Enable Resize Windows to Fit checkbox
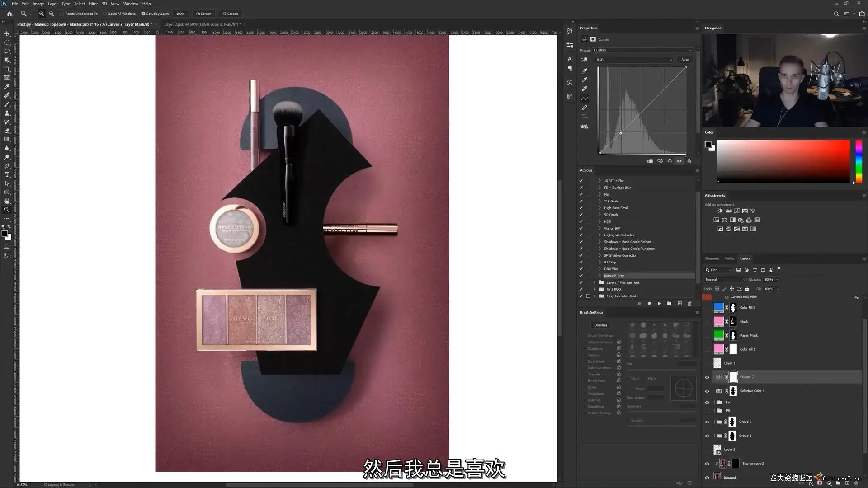The image size is (868, 488). (62, 14)
